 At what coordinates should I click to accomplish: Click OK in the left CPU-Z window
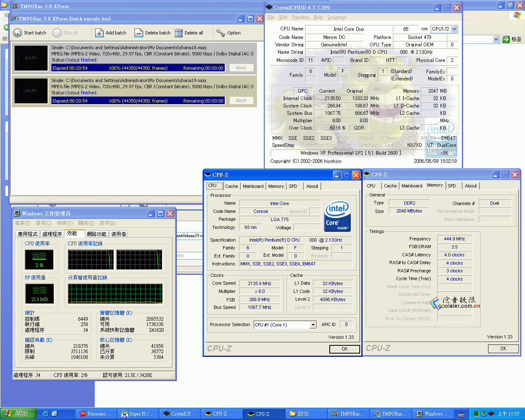tap(345, 349)
